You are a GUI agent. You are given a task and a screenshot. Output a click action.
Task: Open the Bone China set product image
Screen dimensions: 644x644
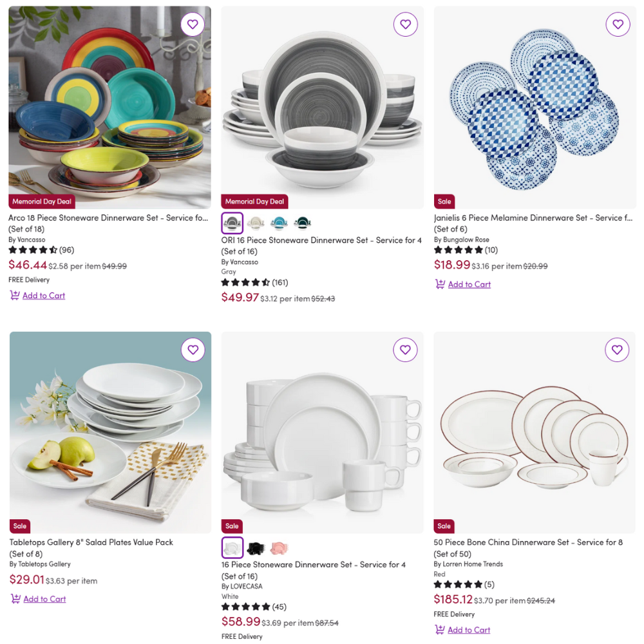[x=535, y=433]
